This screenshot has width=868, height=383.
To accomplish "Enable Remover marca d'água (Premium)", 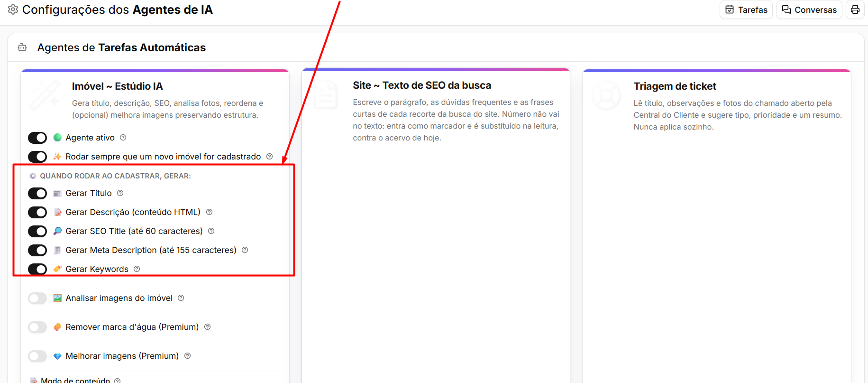I will 37,327.
